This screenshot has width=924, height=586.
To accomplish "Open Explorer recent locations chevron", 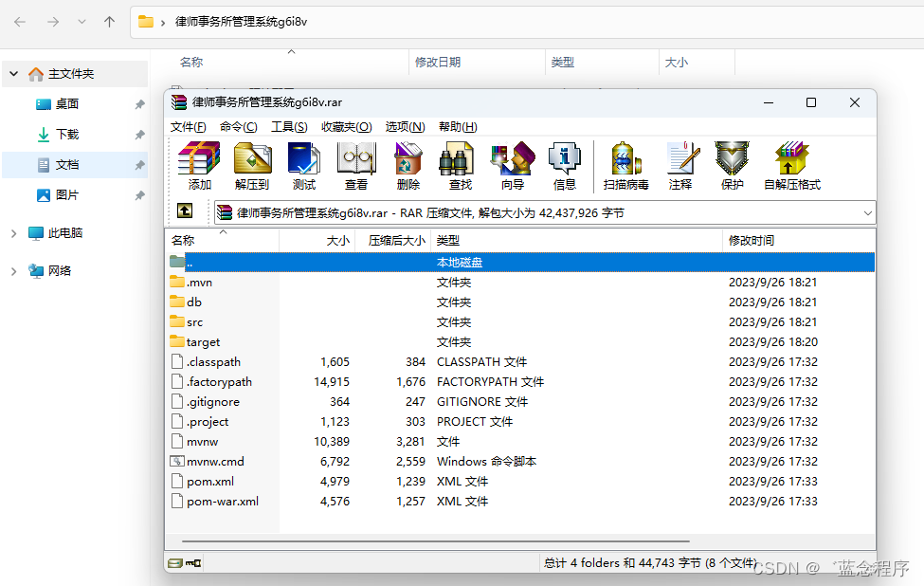I will coord(82,22).
